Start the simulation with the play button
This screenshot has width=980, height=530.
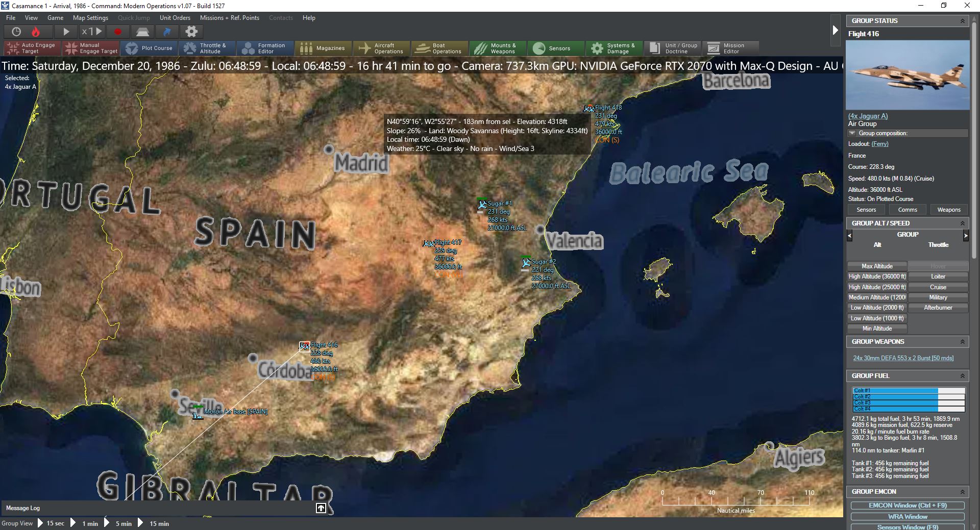coord(66,32)
